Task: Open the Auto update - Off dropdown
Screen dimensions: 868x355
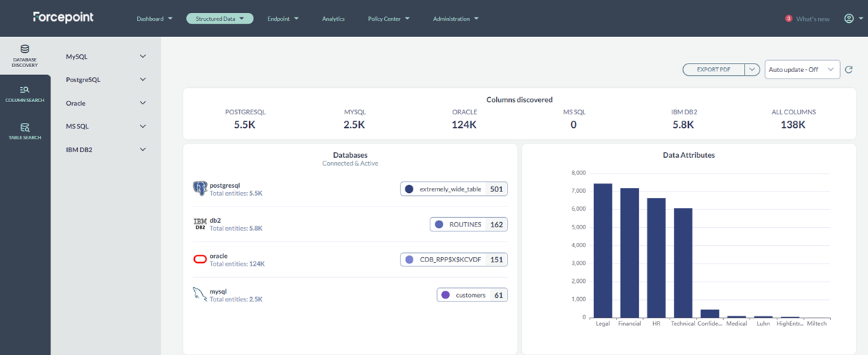Action: [802, 70]
